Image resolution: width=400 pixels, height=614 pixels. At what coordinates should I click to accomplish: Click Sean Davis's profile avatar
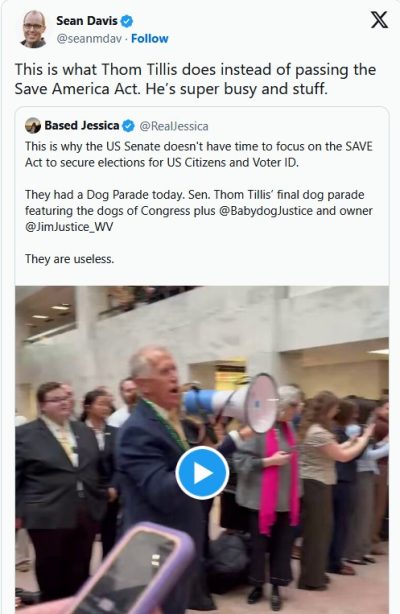coord(33,29)
